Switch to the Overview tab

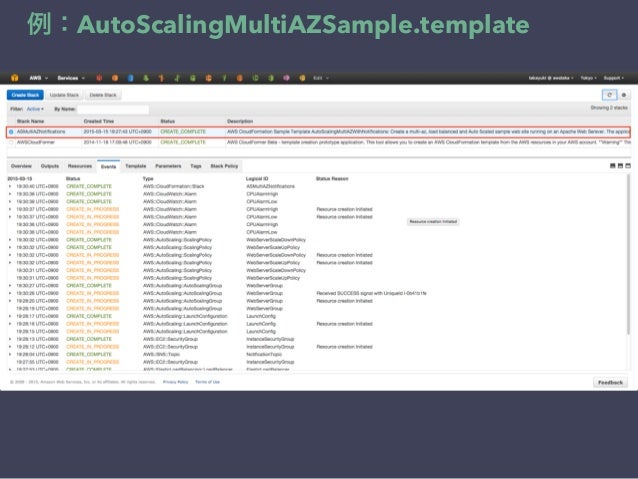tap(21, 166)
